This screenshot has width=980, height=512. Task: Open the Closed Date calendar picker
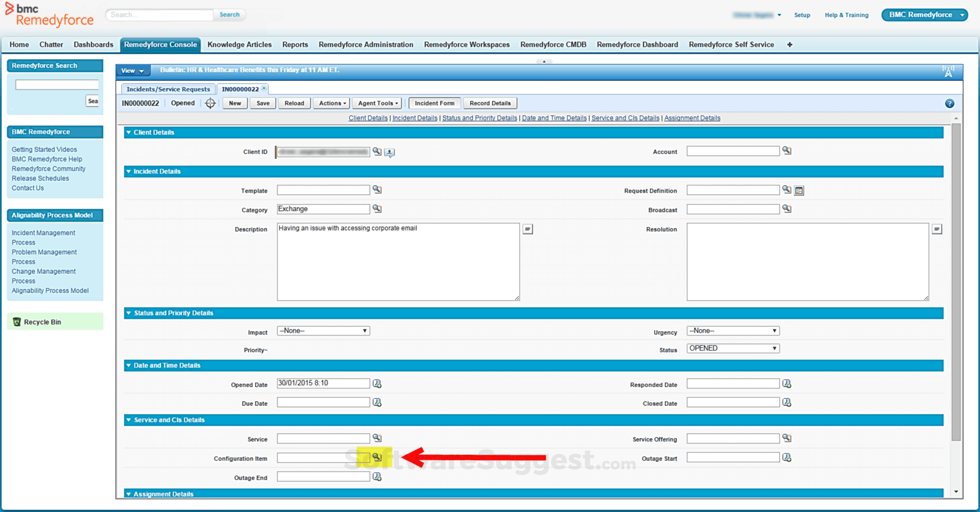tap(787, 402)
